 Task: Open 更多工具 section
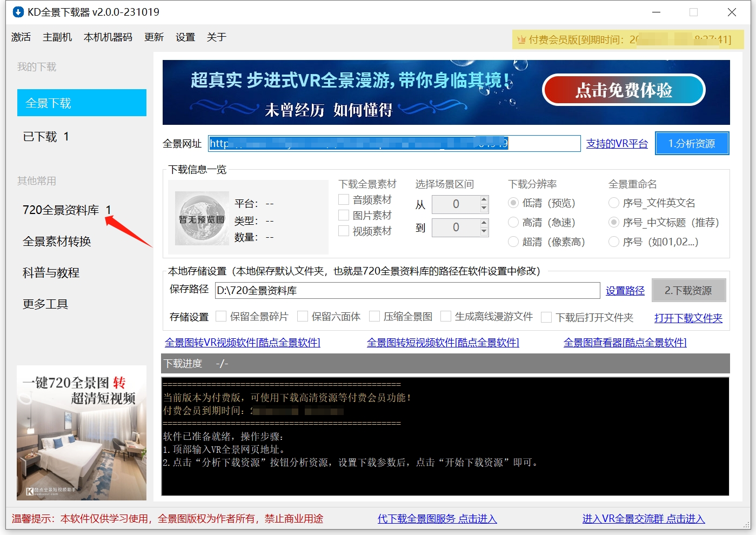[45, 304]
